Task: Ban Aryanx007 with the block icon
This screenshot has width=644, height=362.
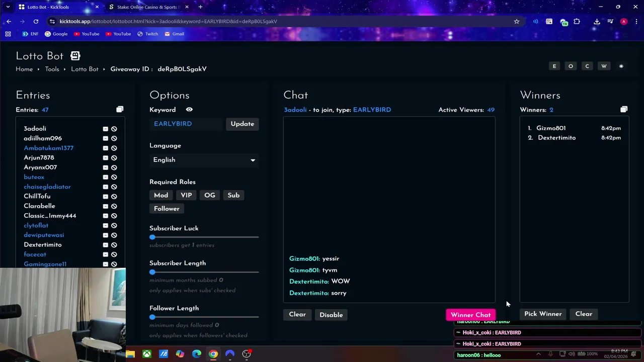Action: coord(114,167)
